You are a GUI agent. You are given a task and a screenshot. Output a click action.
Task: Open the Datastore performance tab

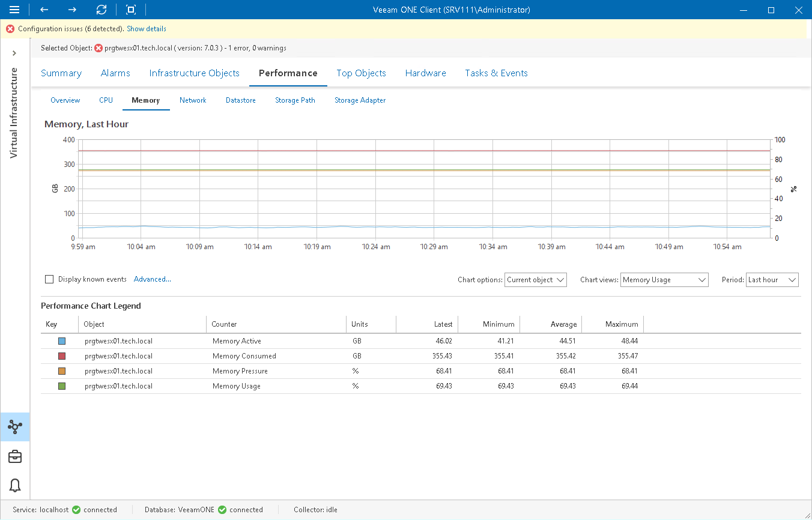240,100
